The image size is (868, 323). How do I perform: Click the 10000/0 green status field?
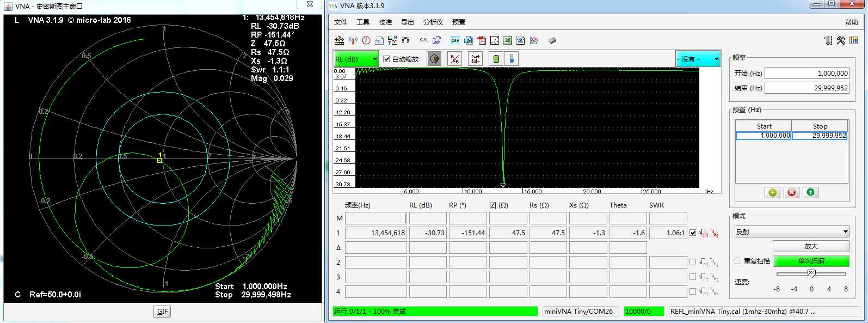pyautogui.click(x=644, y=312)
